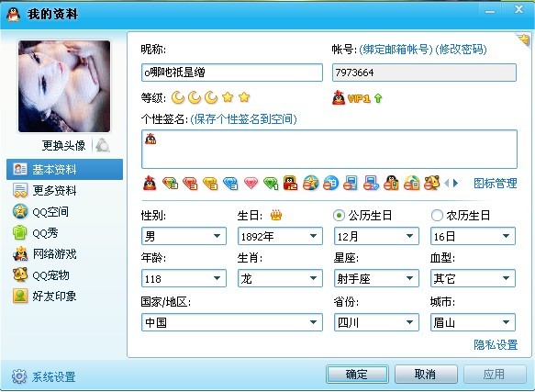The height and width of the screenshot is (392, 535).
Task: Open the QQ秀 sidebar tab
Action: pos(64,233)
